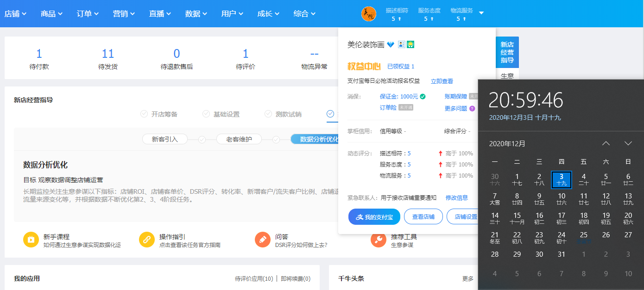Click the blue diamond badge beside 美伦装饰画
This screenshot has width=644, height=290.
click(x=391, y=44)
